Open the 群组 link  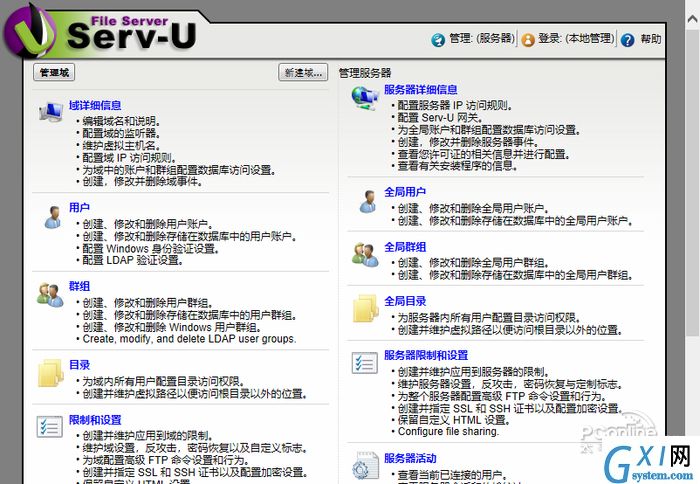point(79,286)
